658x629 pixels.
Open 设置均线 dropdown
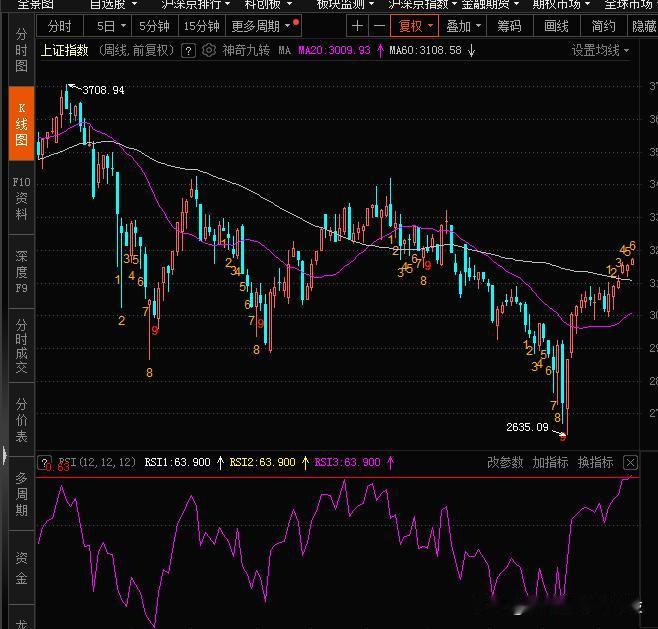pos(600,51)
